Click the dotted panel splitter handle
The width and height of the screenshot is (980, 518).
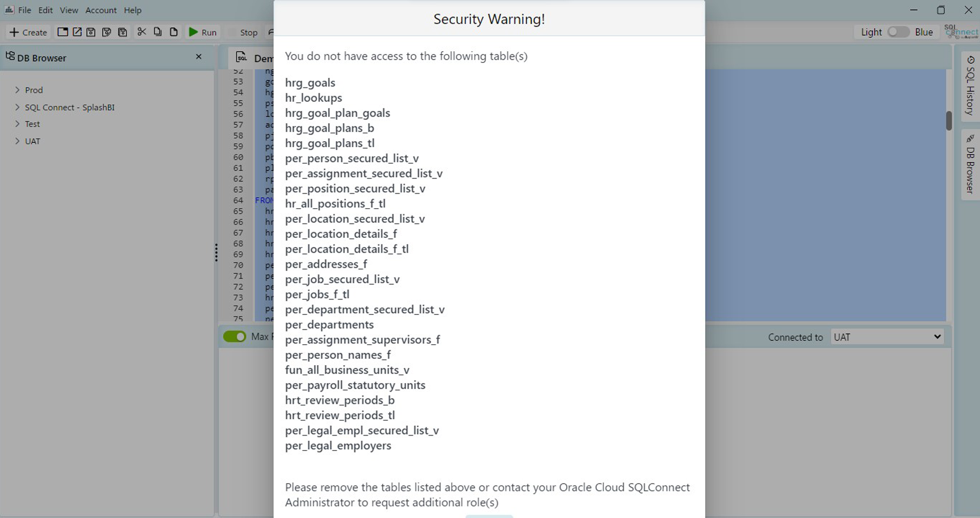(216, 253)
